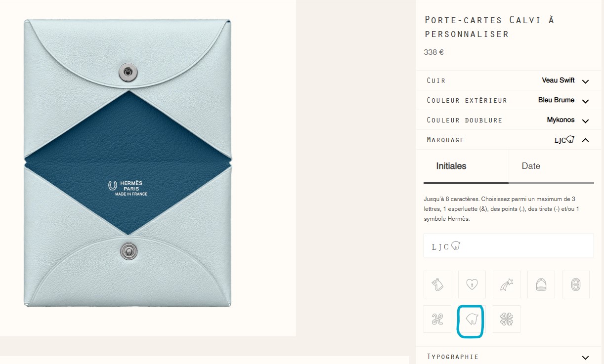Screen dimensions: 604x364
Task: Click the Porte-cartes Calvi product title
Action: click(x=490, y=27)
